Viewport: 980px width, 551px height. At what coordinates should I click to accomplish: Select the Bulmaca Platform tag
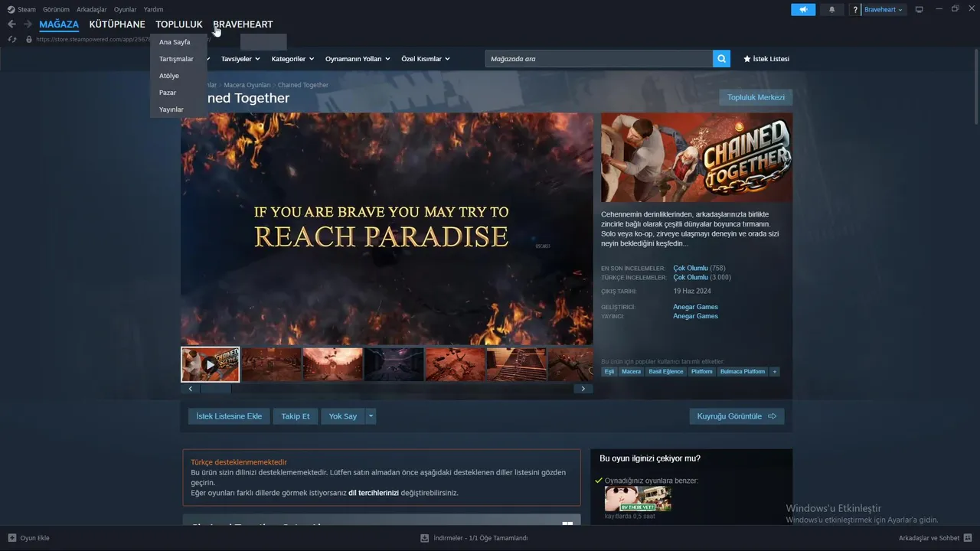(x=743, y=371)
